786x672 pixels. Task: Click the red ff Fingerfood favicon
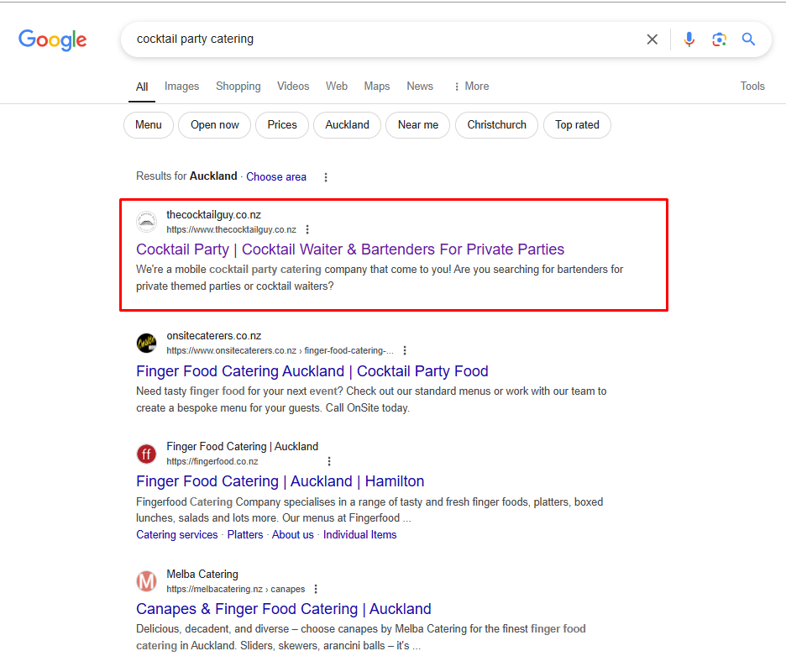pos(146,454)
